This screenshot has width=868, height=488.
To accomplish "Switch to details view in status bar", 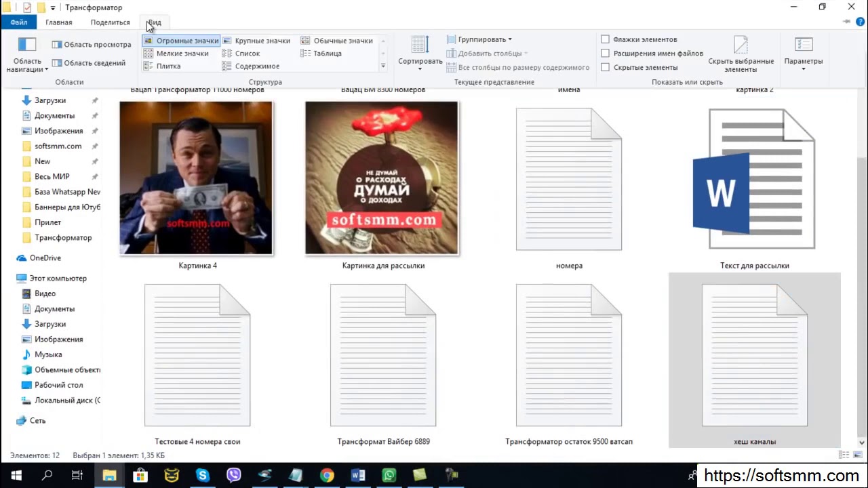I will coord(844,455).
